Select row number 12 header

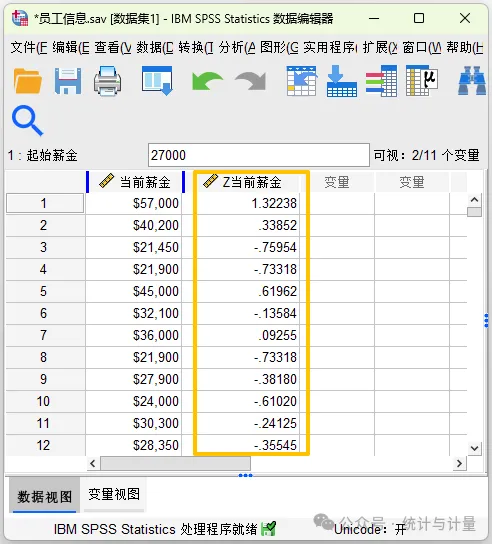(45, 445)
